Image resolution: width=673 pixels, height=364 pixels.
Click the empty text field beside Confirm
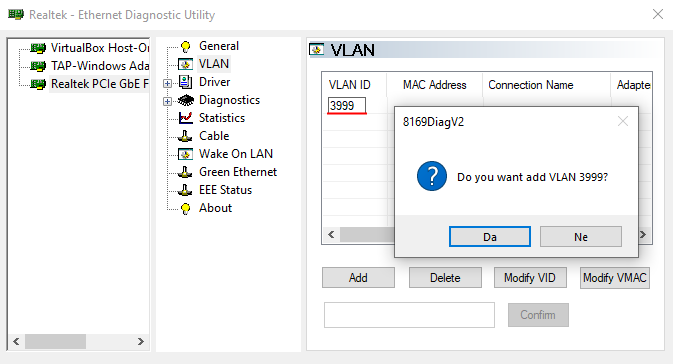(x=409, y=315)
